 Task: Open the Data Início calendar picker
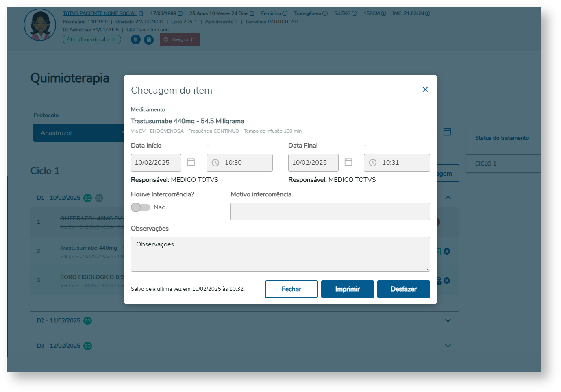point(191,162)
